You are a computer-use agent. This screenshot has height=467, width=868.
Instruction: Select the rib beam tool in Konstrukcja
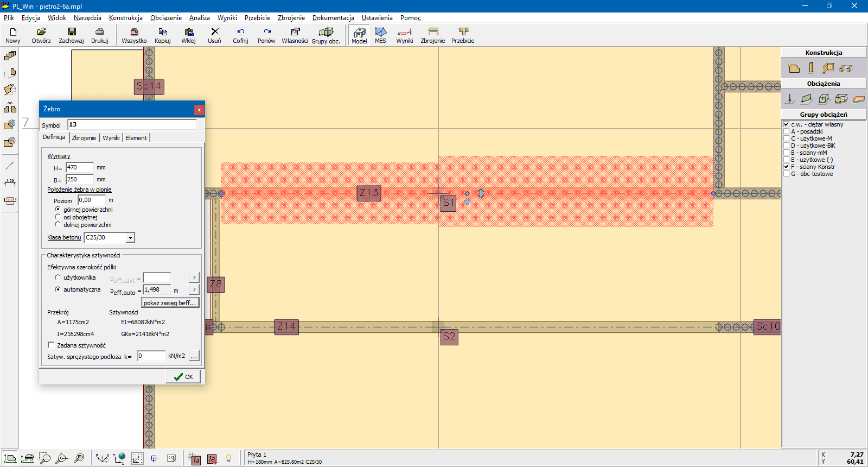click(x=846, y=68)
